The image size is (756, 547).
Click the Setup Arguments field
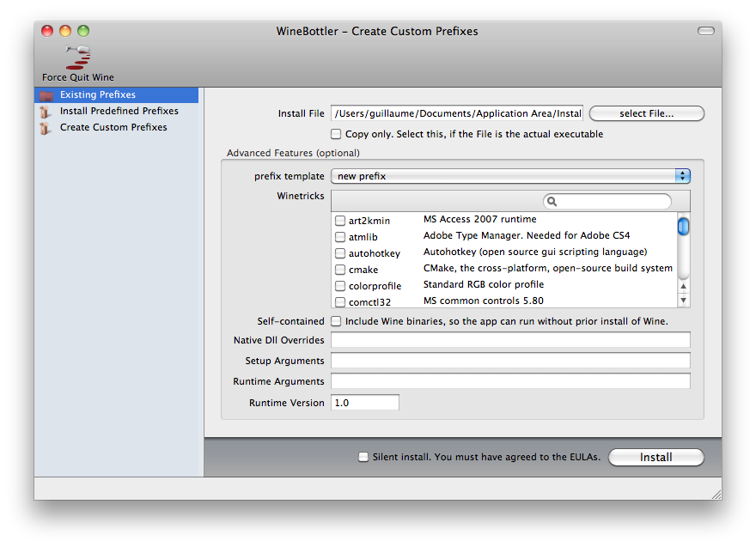[x=510, y=361]
